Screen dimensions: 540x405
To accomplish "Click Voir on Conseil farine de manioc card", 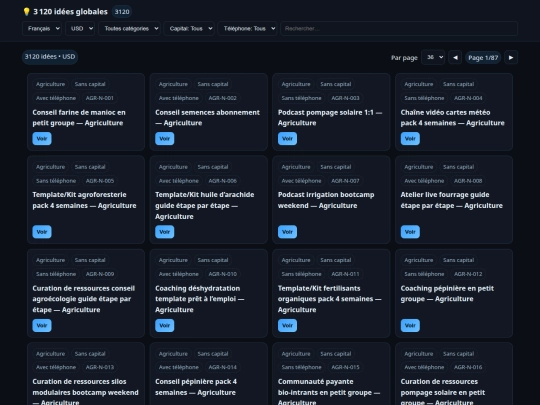I will (x=42, y=138).
